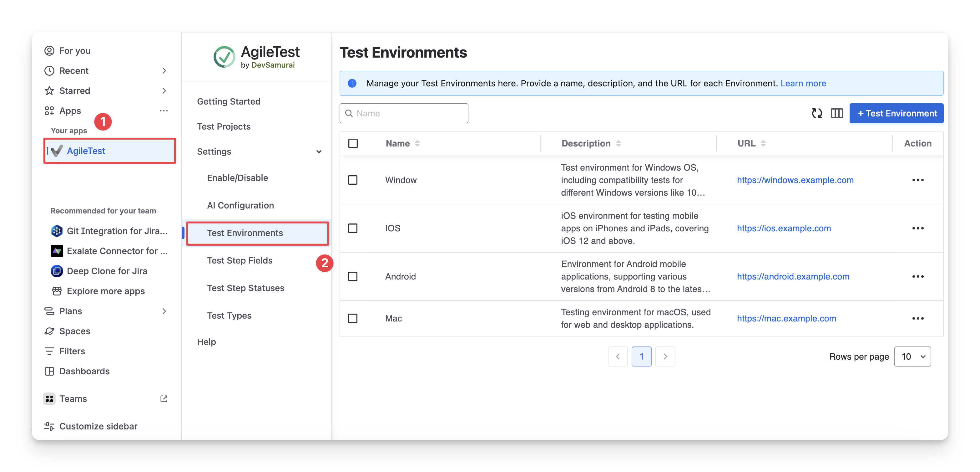The image size is (980, 472).
Task: Collapse the Settings menu section
Action: 318,152
